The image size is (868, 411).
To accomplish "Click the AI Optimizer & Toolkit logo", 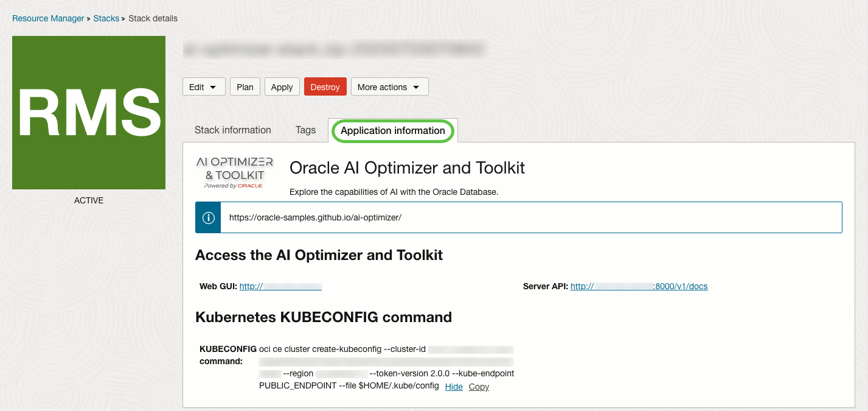I will coord(235,172).
